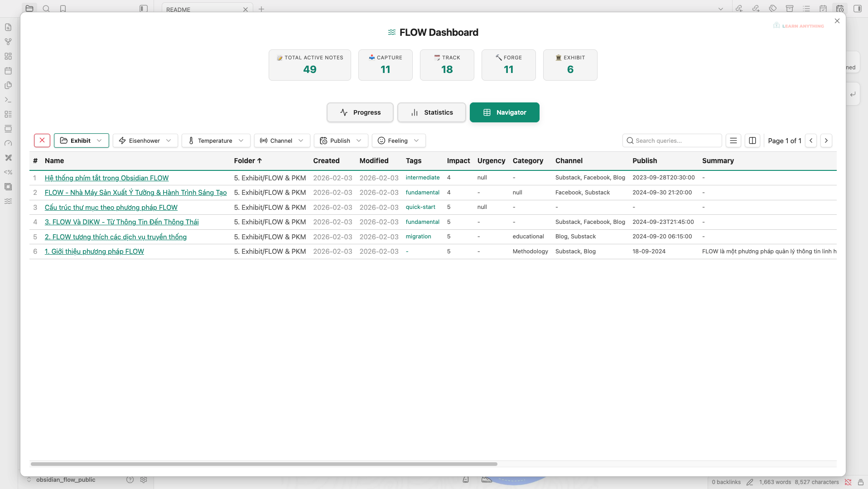Open bookmarks panel icon
The height and width of the screenshot is (489, 868).
tap(63, 9)
